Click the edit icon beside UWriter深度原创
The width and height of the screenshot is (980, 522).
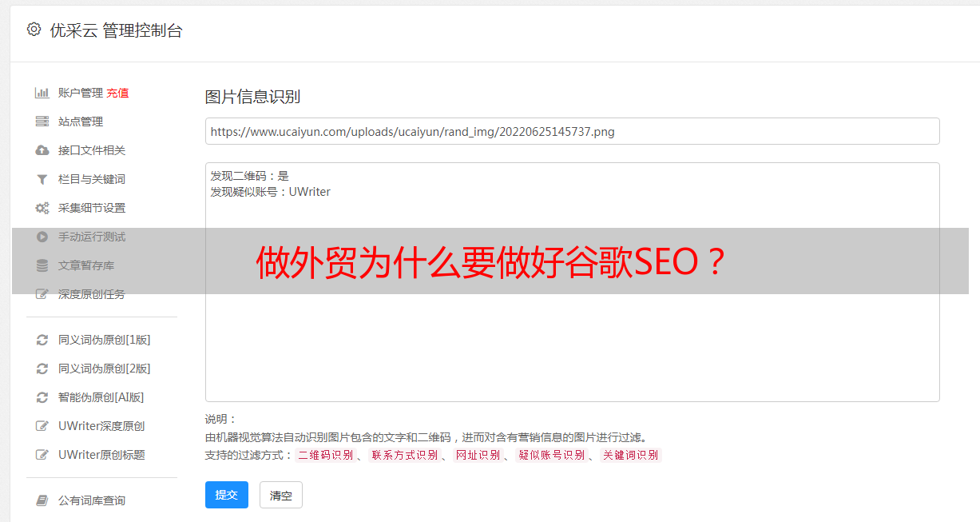[42, 426]
